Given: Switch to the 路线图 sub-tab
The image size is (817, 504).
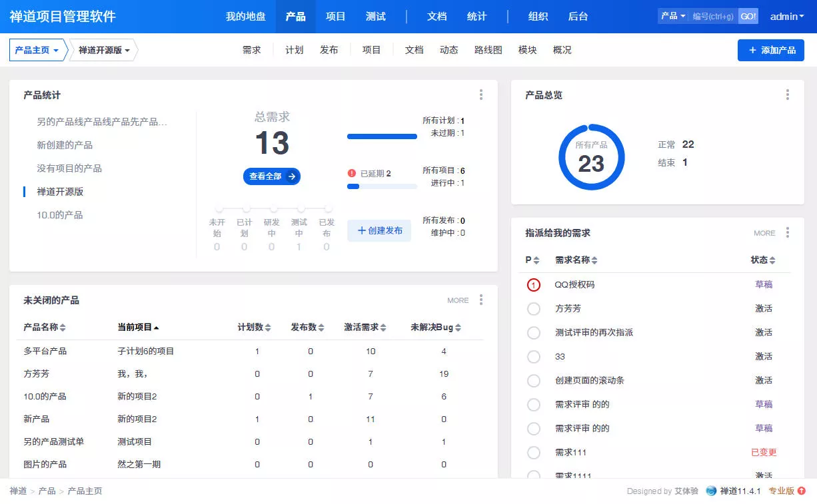Looking at the screenshot, I should [488, 50].
